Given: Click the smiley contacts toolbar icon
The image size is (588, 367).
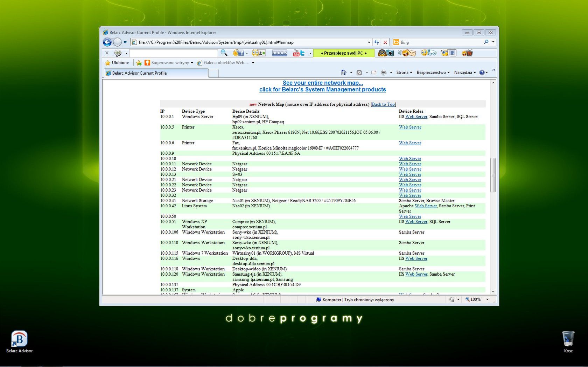Looking at the screenshot, I should click(259, 53).
